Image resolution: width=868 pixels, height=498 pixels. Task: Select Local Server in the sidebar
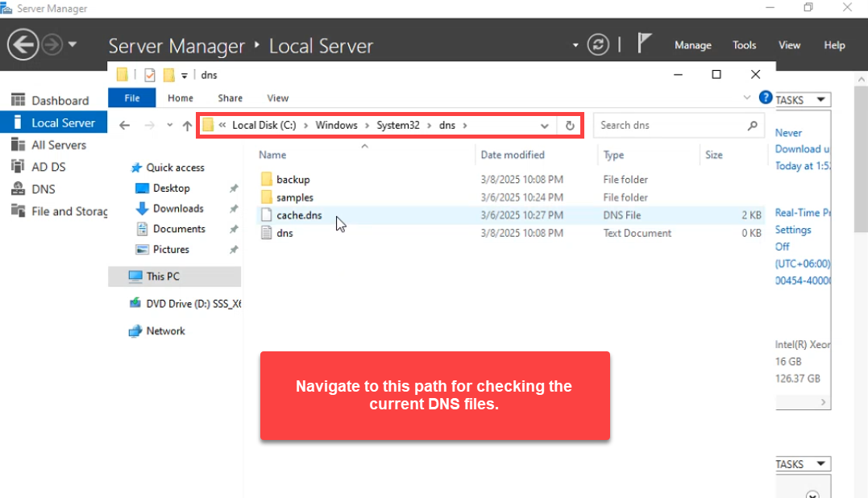click(54, 122)
